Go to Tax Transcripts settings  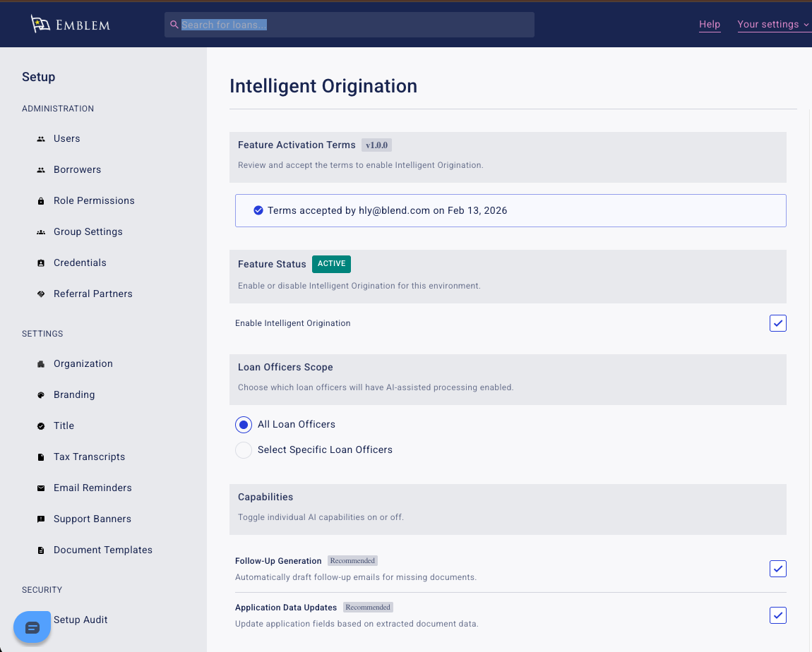pyautogui.click(x=89, y=457)
